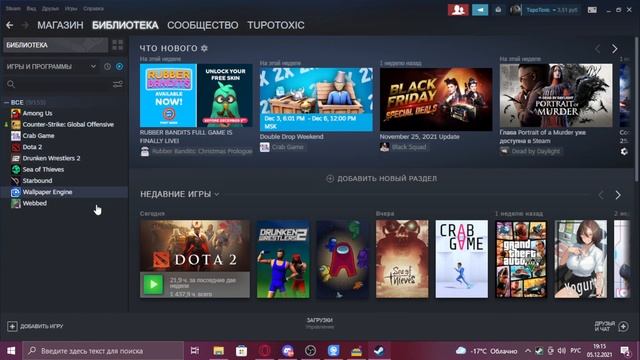Open the Steam menu
This screenshot has width=640, height=360.
13,9
